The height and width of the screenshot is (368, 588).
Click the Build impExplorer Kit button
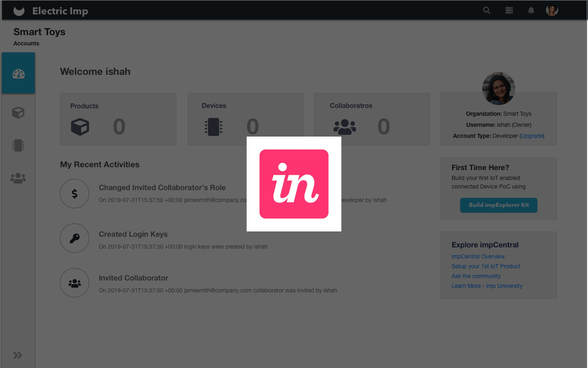[499, 205]
